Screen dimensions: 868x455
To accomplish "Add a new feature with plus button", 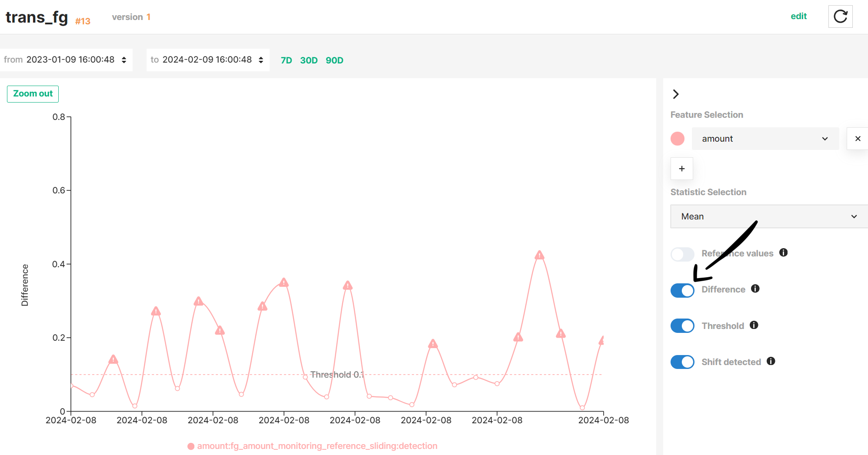I will click(x=681, y=169).
